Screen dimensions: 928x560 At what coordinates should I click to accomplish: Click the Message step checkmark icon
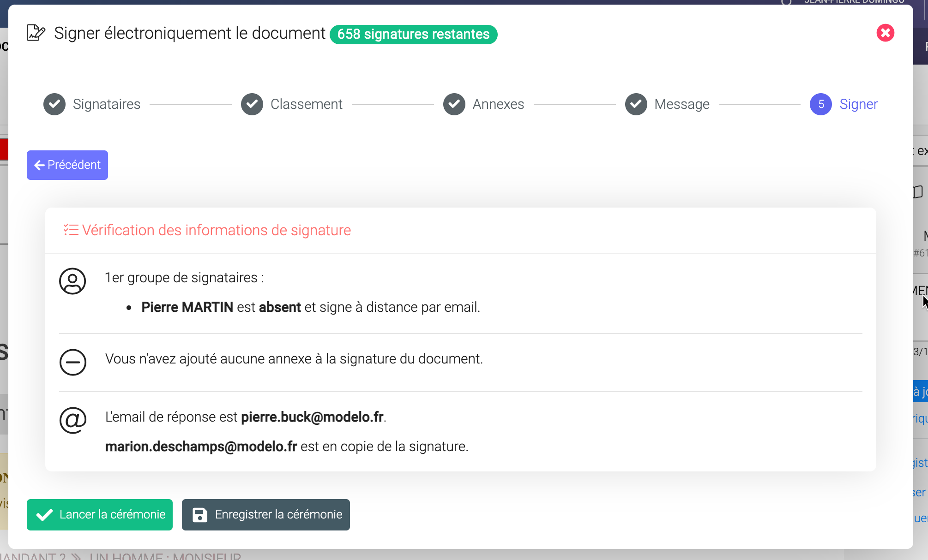[x=636, y=104]
